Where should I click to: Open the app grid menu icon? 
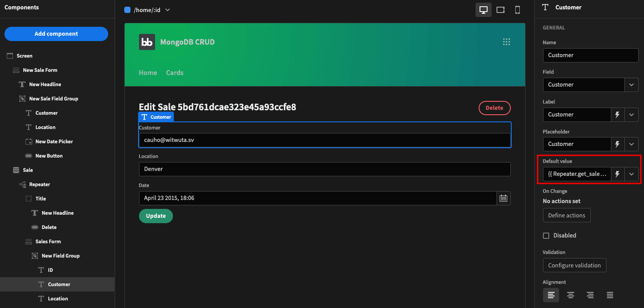[x=506, y=42]
